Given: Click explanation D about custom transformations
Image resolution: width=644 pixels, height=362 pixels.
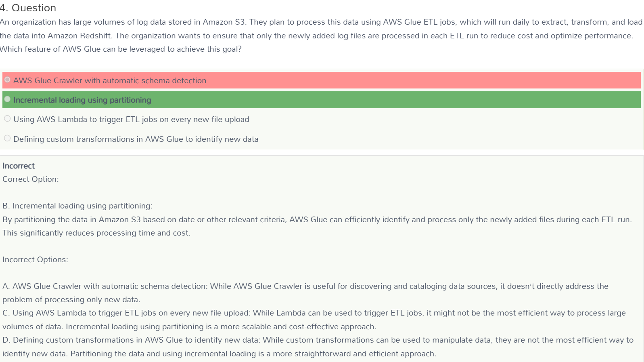Looking at the screenshot, I should pos(318,347).
